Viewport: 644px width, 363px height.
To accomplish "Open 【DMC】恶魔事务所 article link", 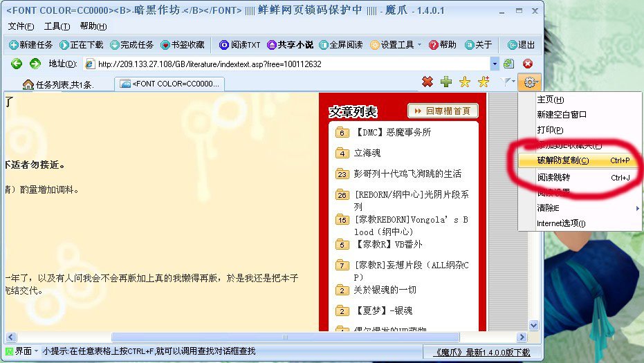I will (x=392, y=132).
